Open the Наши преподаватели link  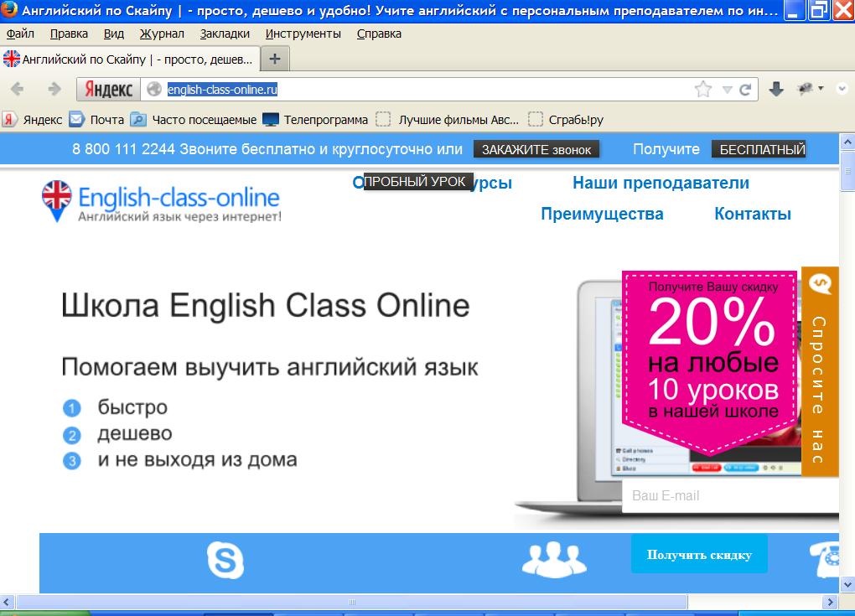[661, 183]
